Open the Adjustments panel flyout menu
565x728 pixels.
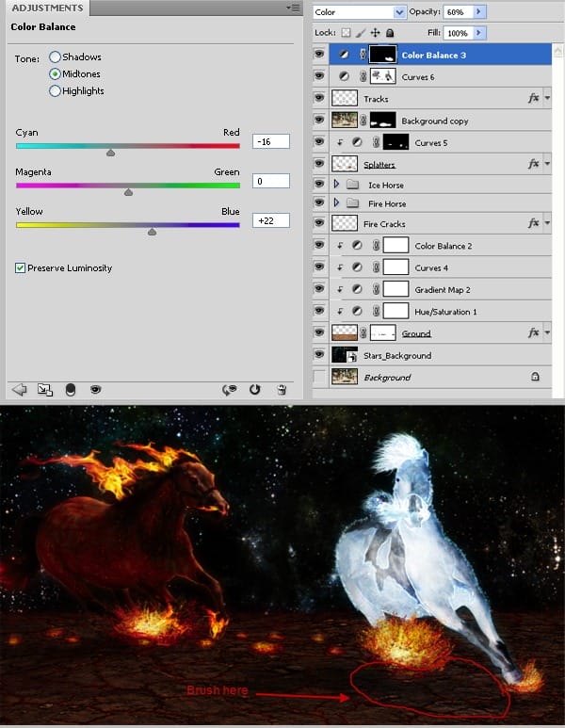click(294, 8)
